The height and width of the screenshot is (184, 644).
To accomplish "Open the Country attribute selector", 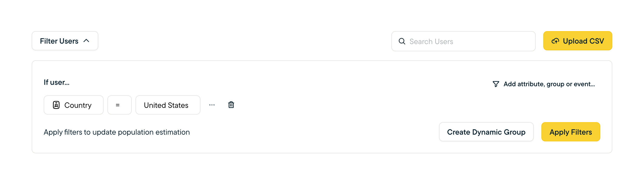I will (x=74, y=105).
